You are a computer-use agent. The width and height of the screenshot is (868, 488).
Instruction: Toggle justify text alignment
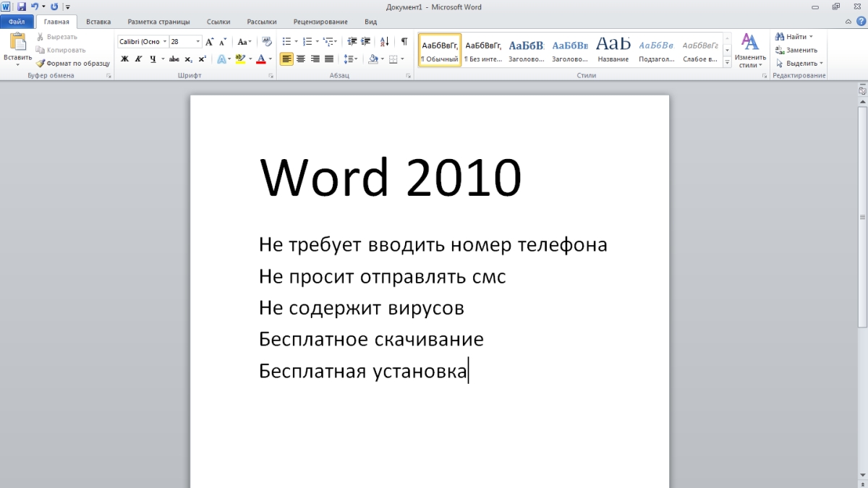[329, 59]
